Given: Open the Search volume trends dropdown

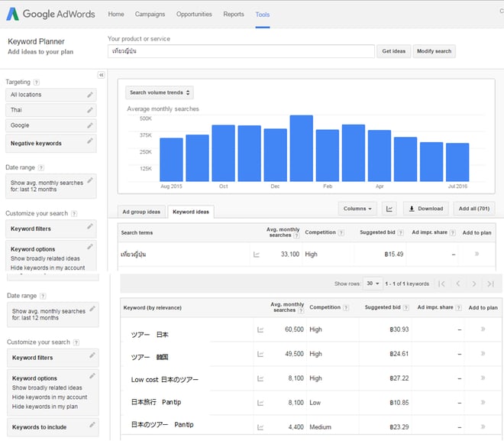Looking at the screenshot, I should (160, 92).
